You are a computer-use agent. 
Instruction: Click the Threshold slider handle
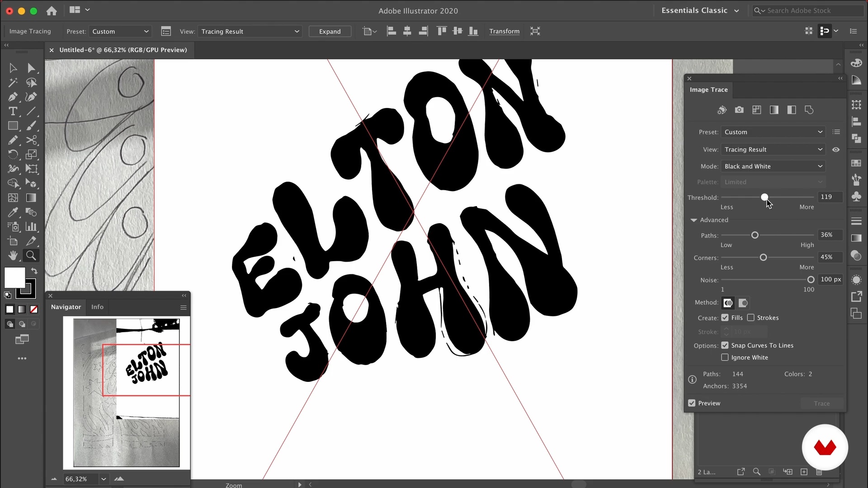(x=764, y=197)
